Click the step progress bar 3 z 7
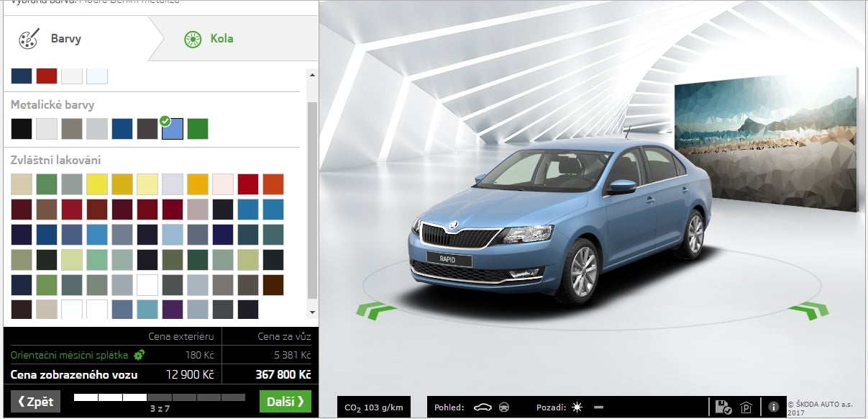The image size is (868, 419). pyautogui.click(x=160, y=397)
